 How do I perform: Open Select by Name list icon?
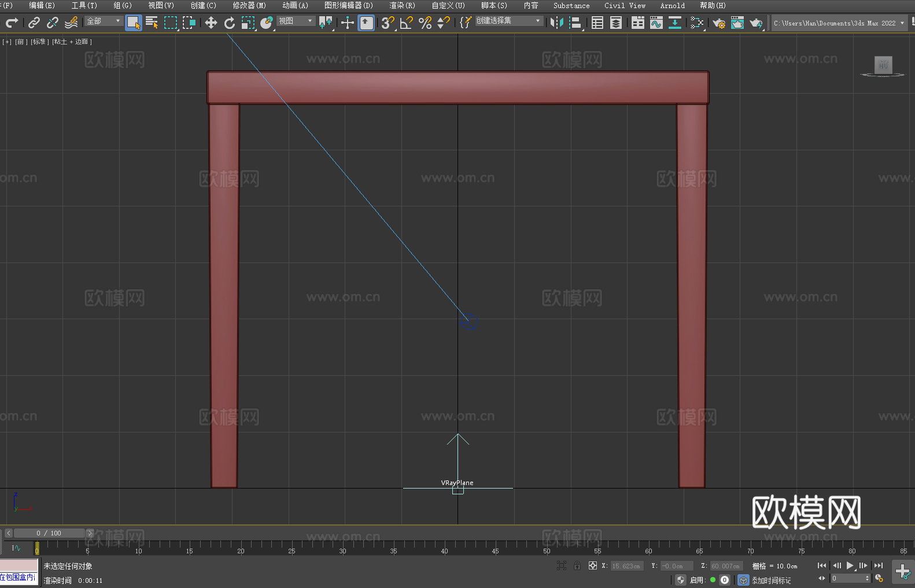point(152,23)
